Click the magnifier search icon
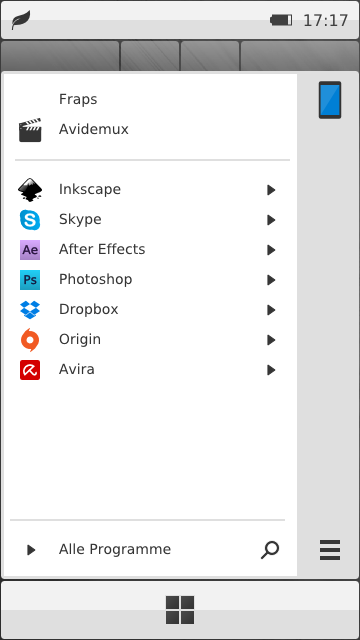This screenshot has width=360, height=640. pos(270,550)
